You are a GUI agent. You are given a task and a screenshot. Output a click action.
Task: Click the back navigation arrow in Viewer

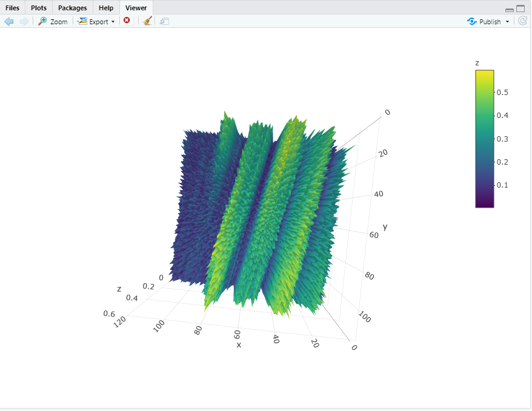click(9, 21)
